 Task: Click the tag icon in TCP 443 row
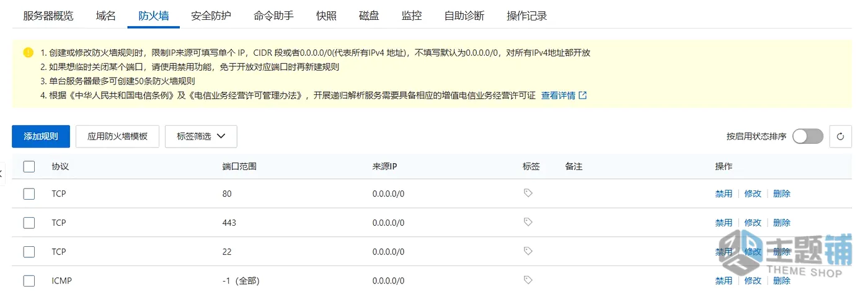tap(528, 222)
